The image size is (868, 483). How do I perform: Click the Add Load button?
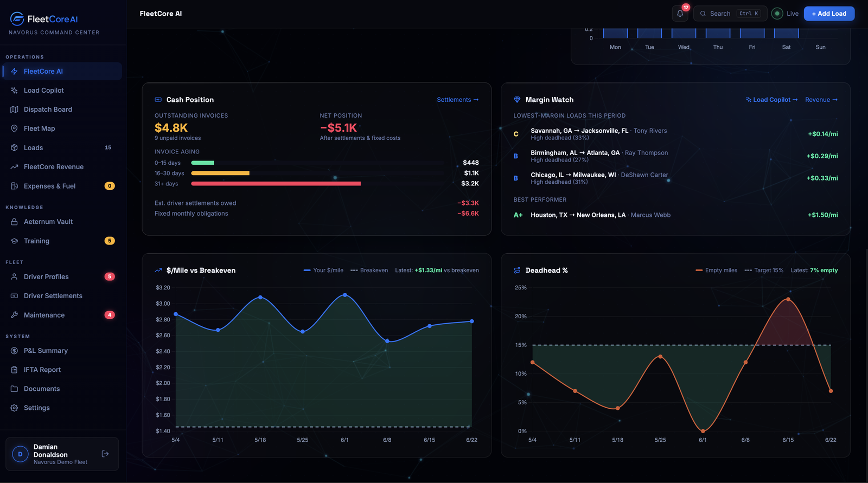829,14
